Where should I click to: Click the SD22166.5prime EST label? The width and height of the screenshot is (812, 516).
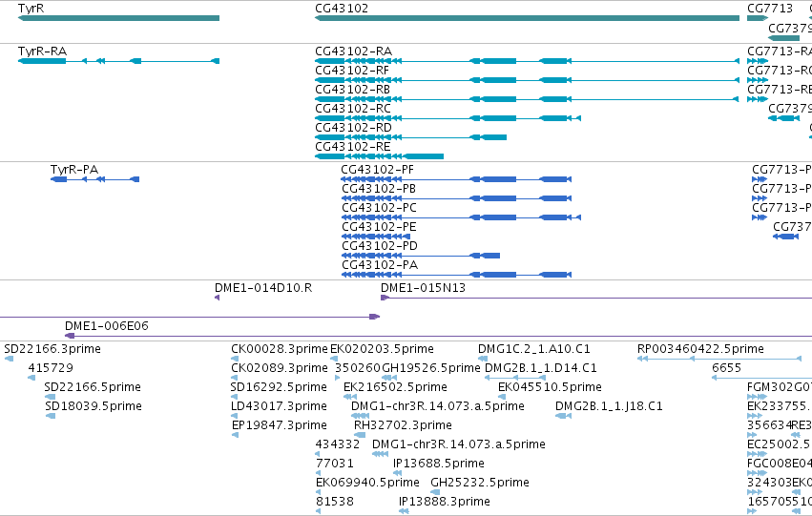(x=93, y=387)
